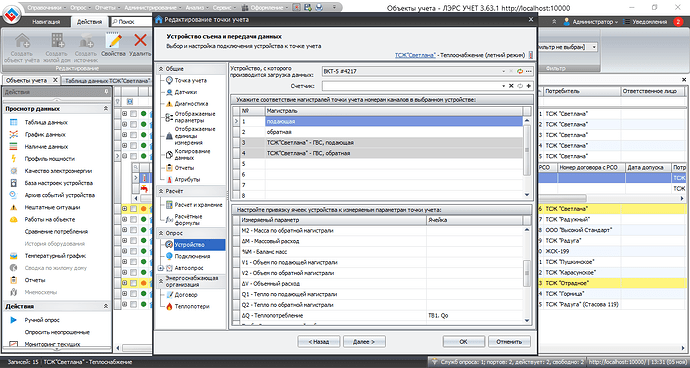Open Архив событий устройства
Image resolution: width=690 pixels, height=368 pixels.
tap(59, 195)
